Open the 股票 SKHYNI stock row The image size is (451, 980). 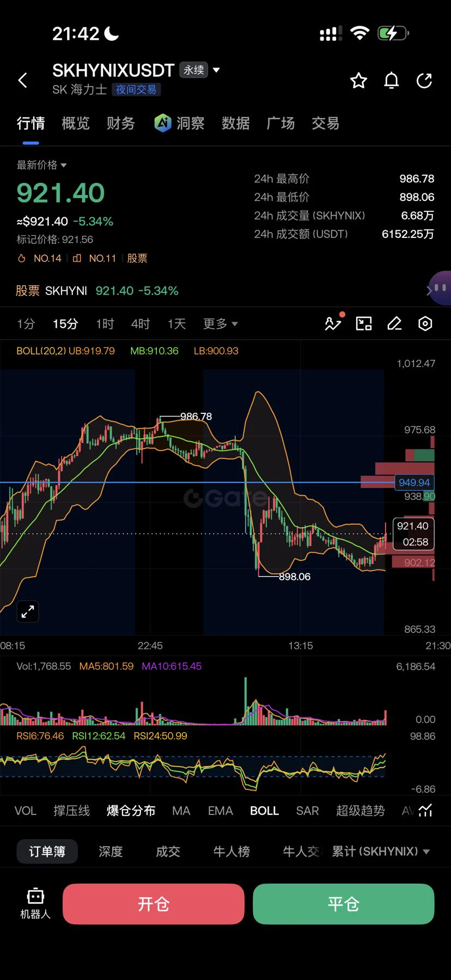point(225,291)
